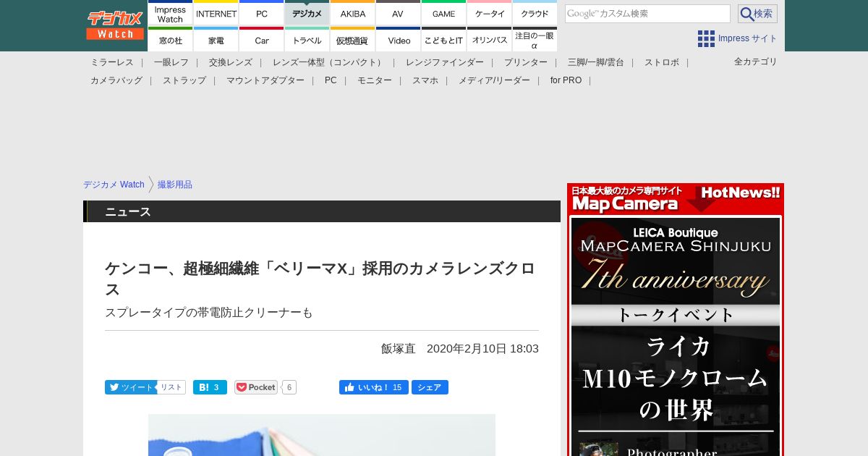Open the クラウド tab
Screen dimensions: 868x456
pos(535,13)
